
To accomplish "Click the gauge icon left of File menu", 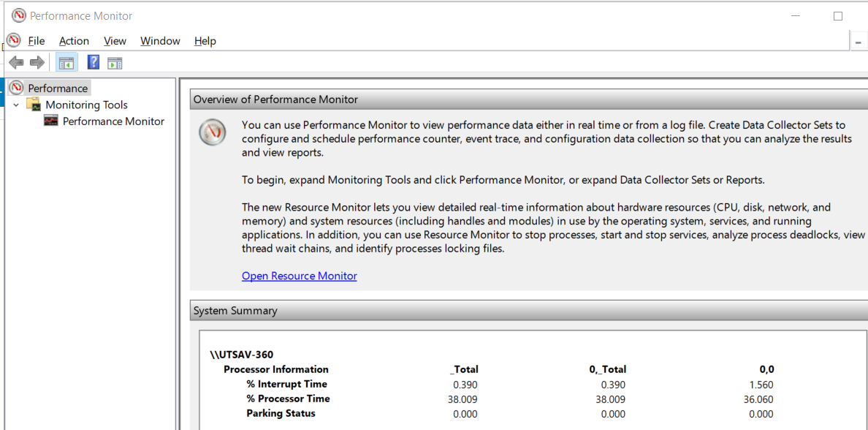I will click(x=13, y=40).
